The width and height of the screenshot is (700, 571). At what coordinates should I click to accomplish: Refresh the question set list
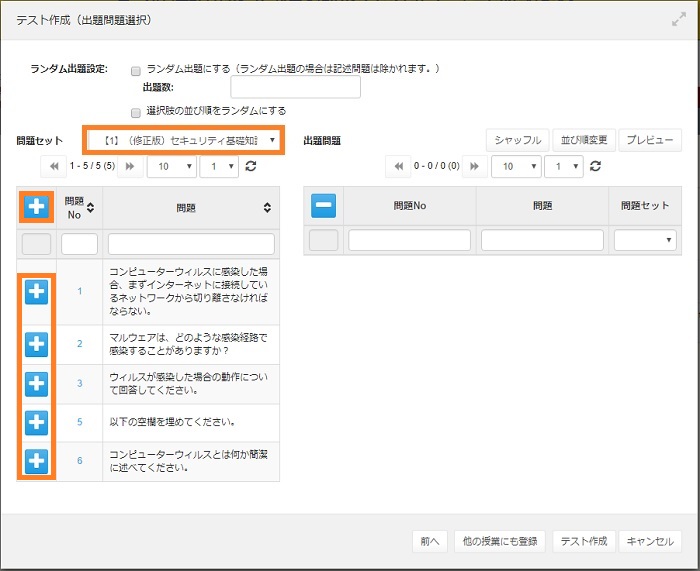[250, 166]
